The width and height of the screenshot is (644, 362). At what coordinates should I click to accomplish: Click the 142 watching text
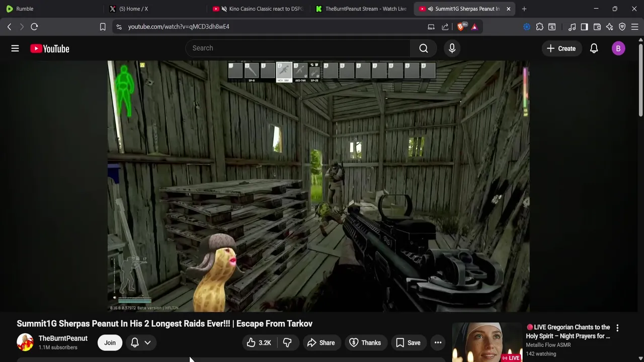(x=541, y=354)
